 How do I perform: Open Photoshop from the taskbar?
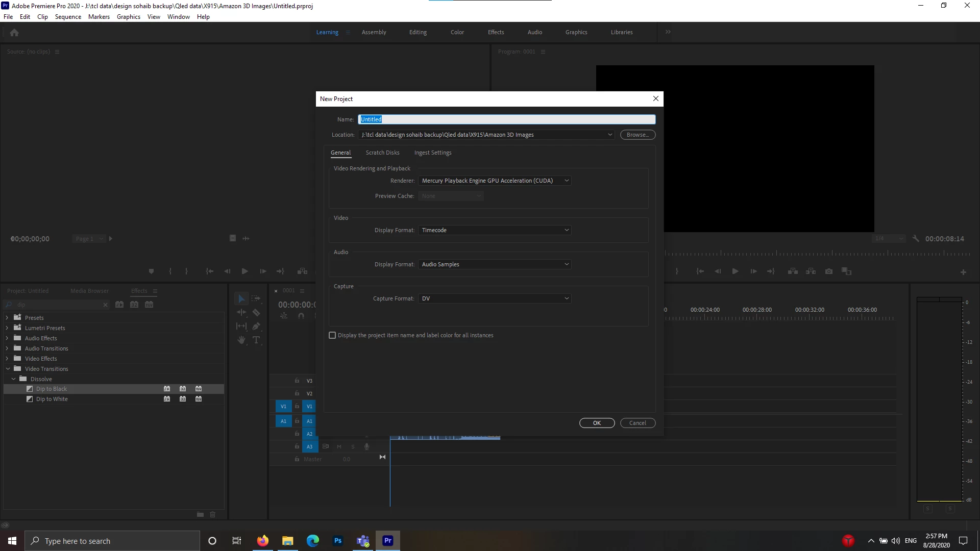pos(338,541)
